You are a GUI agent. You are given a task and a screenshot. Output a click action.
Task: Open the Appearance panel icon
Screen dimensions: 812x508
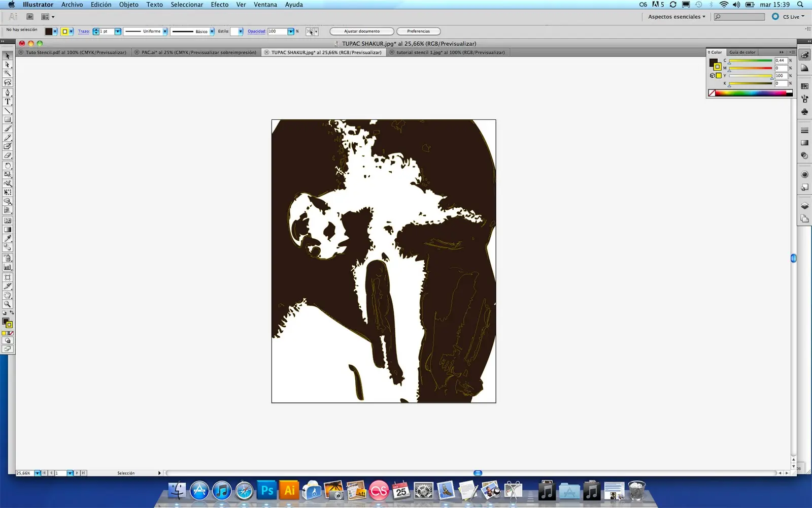pos(804,174)
